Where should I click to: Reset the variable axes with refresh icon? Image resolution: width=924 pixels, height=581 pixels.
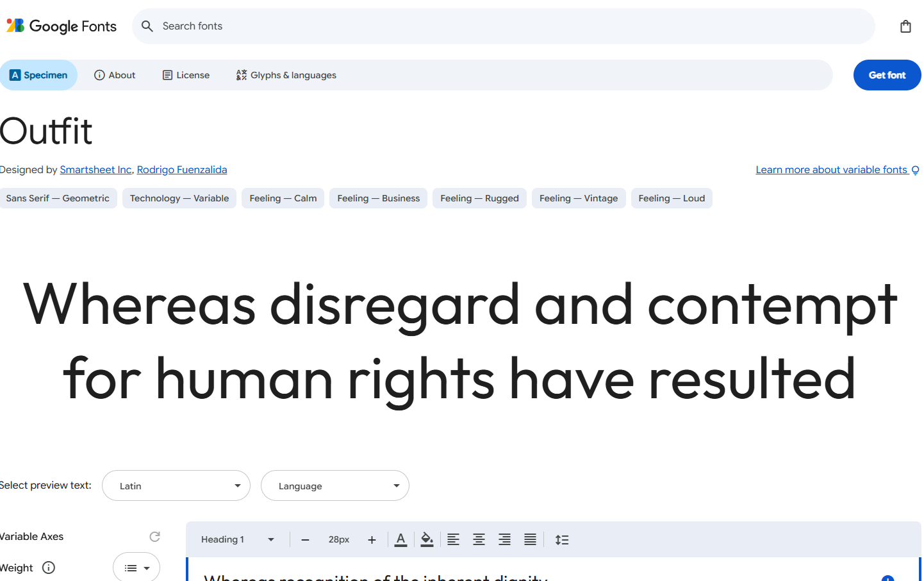click(x=154, y=537)
